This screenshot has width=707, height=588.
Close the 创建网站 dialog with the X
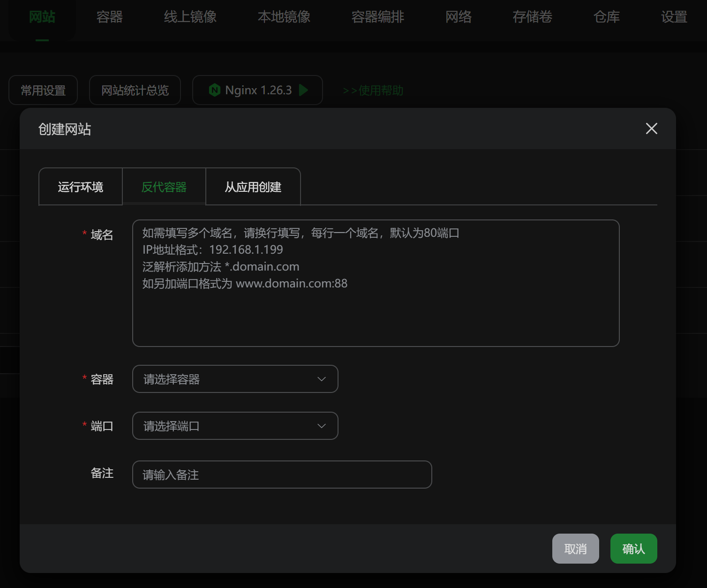[x=651, y=128]
